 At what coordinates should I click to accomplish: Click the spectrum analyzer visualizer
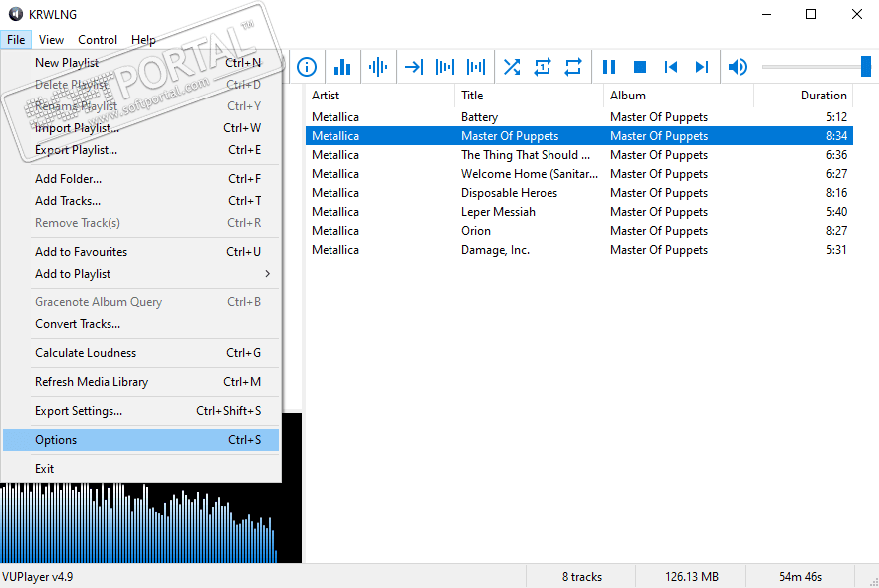[x=150, y=522]
